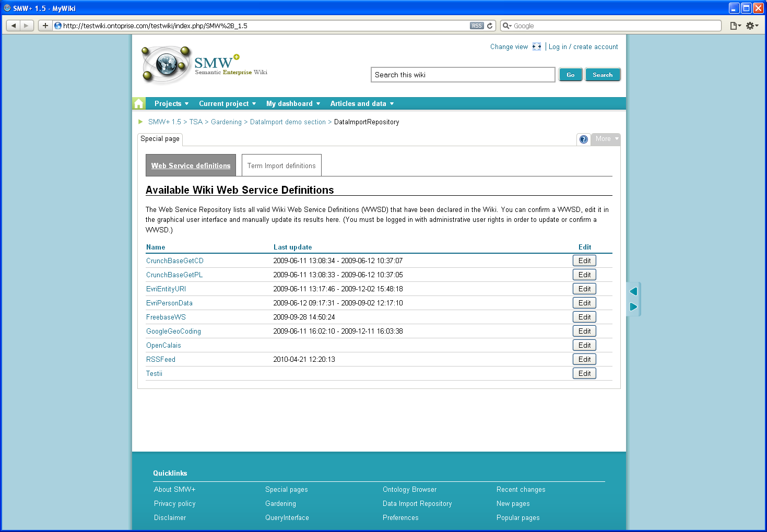Open Log in / create account link
The height and width of the screenshot is (532, 767).
click(583, 46)
